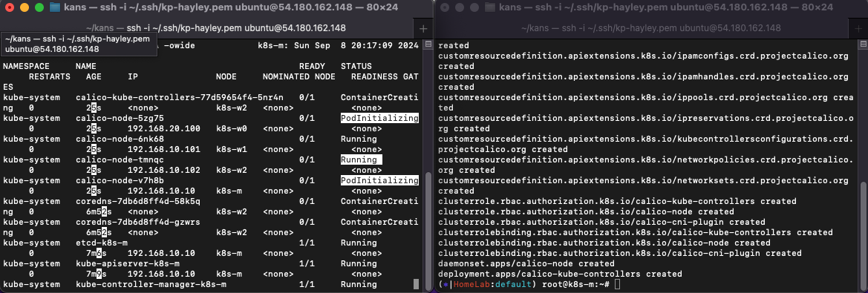Click the age value '7m6s' of etcd-k8s-m

coord(97,253)
